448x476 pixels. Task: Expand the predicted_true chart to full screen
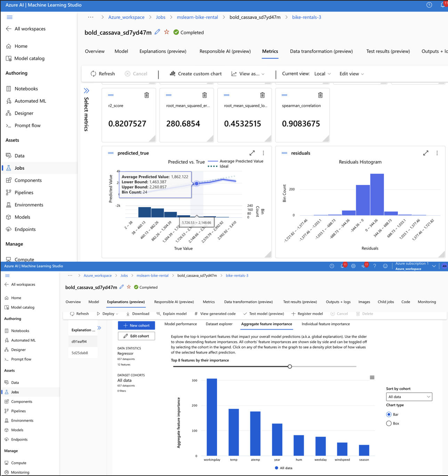(252, 153)
